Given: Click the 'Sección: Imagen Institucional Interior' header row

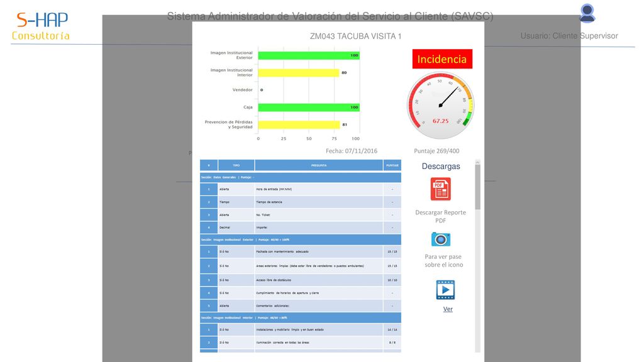Looking at the screenshot, I should (x=300, y=317).
